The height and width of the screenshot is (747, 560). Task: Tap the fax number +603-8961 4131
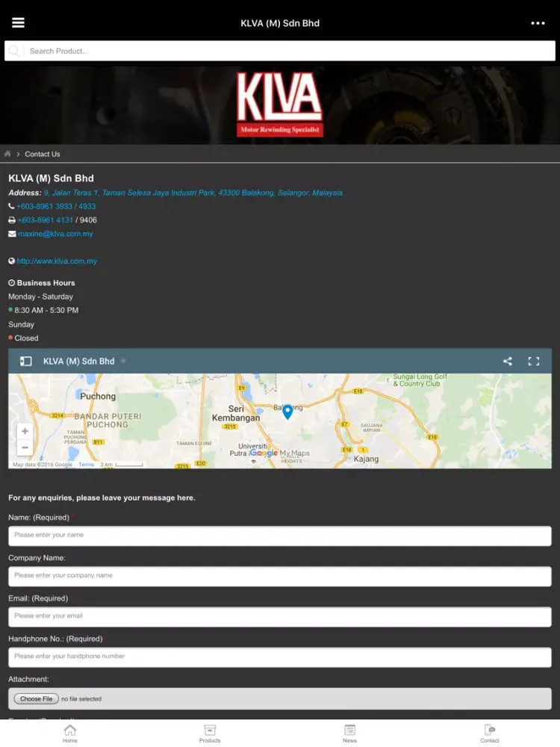click(46, 220)
